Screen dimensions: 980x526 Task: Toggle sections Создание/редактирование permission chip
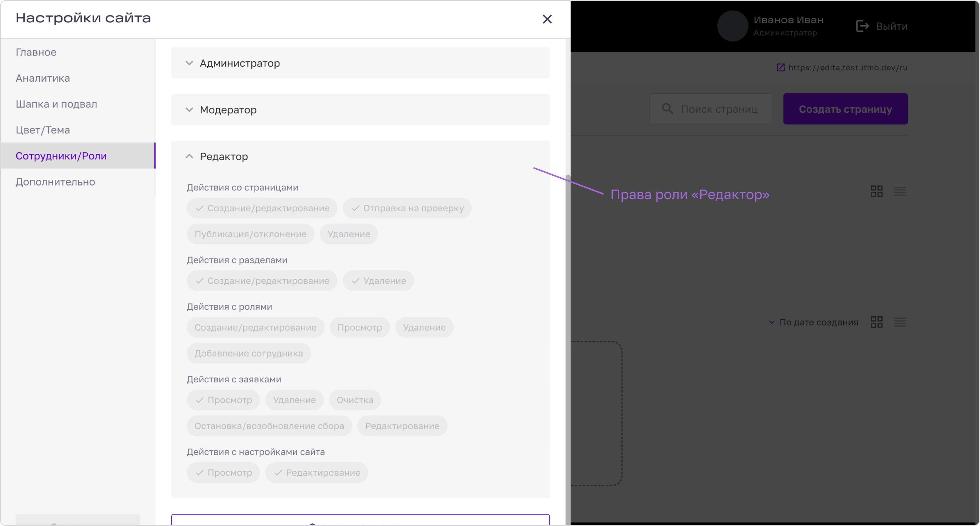coord(262,281)
